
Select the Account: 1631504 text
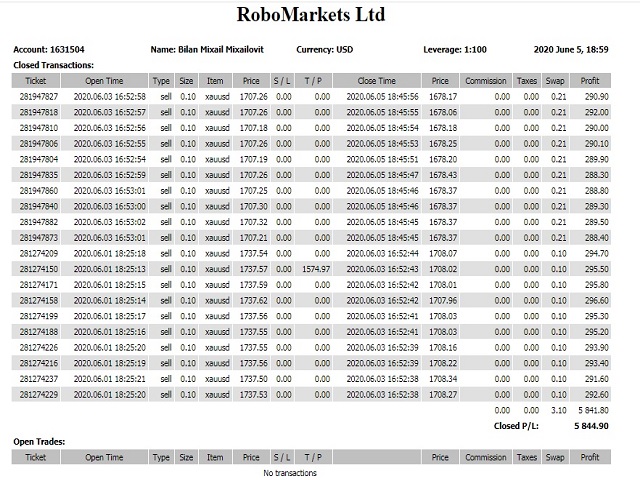click(49, 50)
